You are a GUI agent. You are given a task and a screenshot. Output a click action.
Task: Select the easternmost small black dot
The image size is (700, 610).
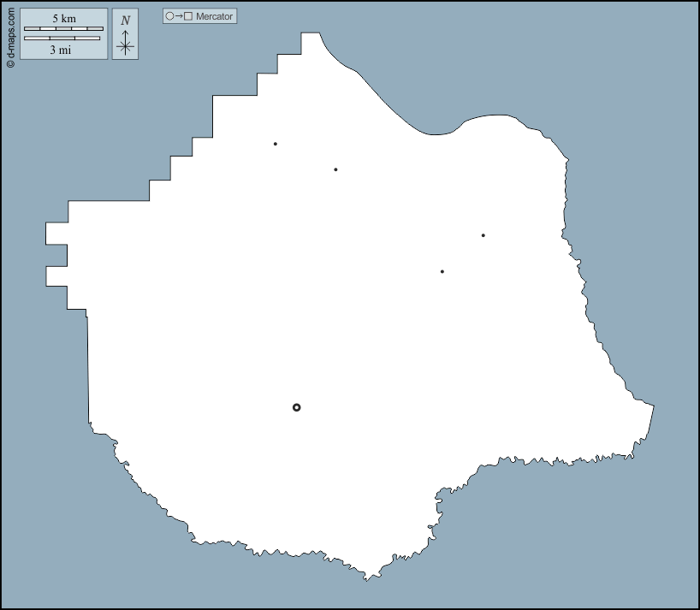point(483,235)
